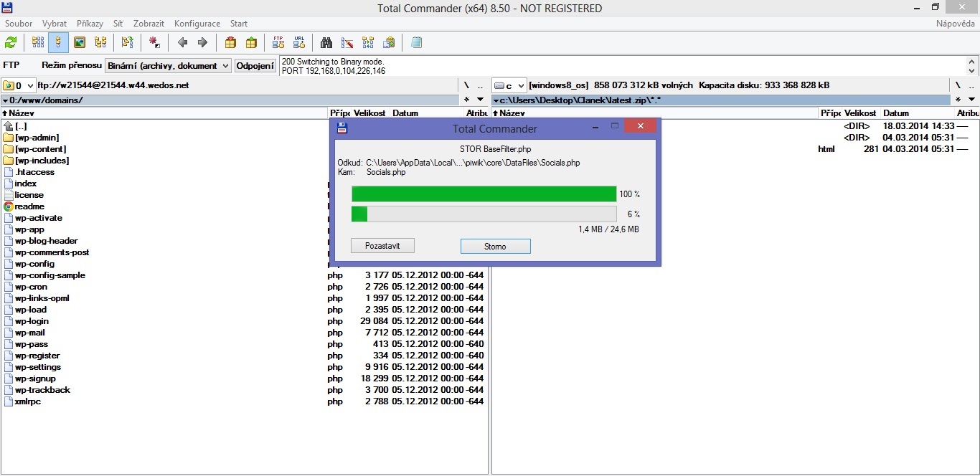Screen dimensions: 980x476
Task: Open Multi-rename tool icon
Action: tap(347, 42)
